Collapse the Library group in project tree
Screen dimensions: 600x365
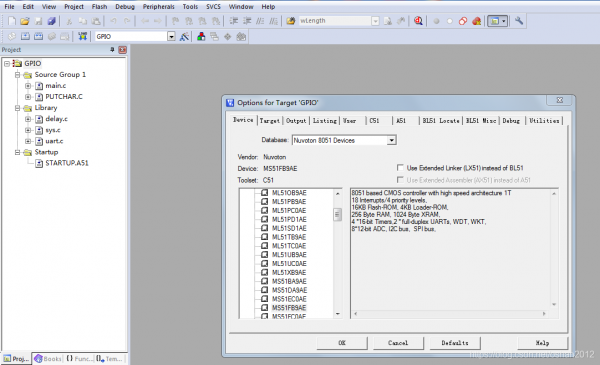point(17,108)
